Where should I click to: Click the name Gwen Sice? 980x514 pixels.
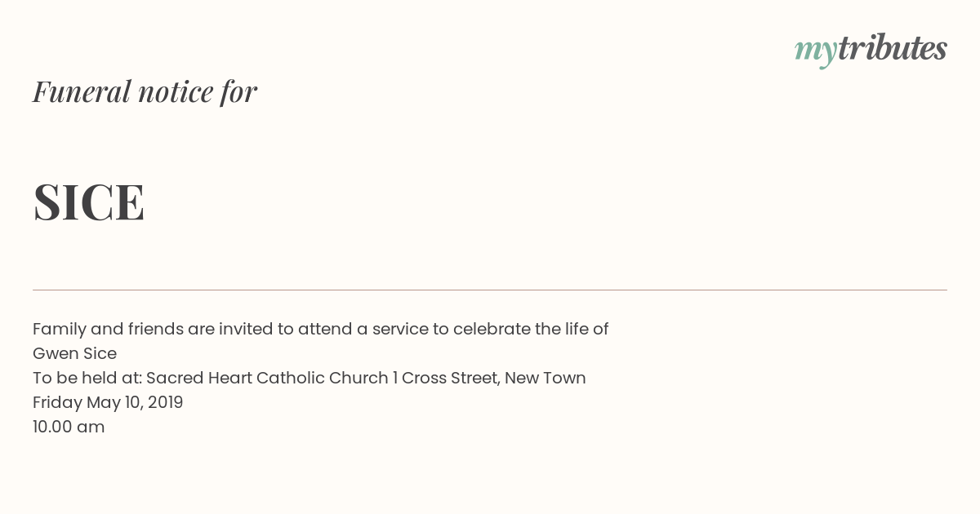(x=74, y=354)
